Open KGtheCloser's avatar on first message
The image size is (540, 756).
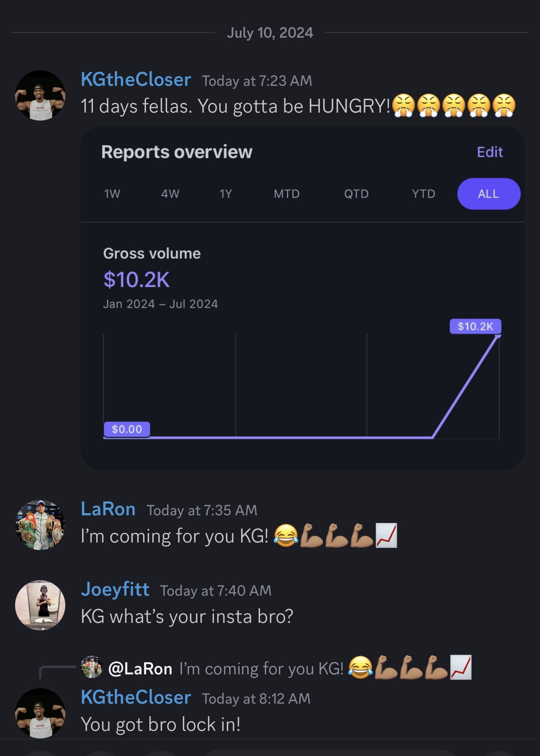[40, 95]
